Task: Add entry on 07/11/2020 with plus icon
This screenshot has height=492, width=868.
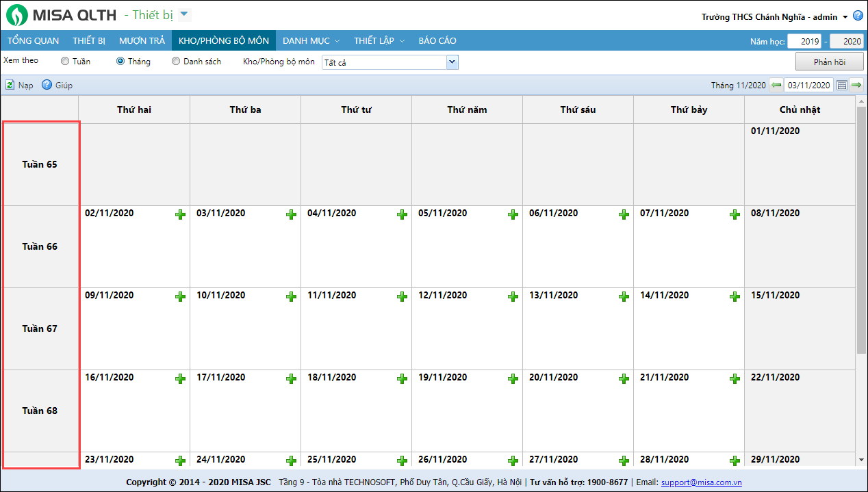Action: (x=735, y=214)
